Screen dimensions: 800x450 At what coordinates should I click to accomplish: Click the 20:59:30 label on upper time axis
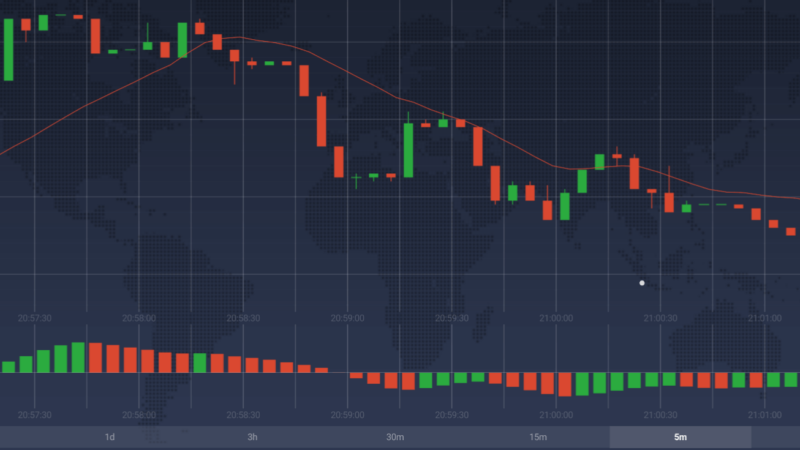click(451, 317)
